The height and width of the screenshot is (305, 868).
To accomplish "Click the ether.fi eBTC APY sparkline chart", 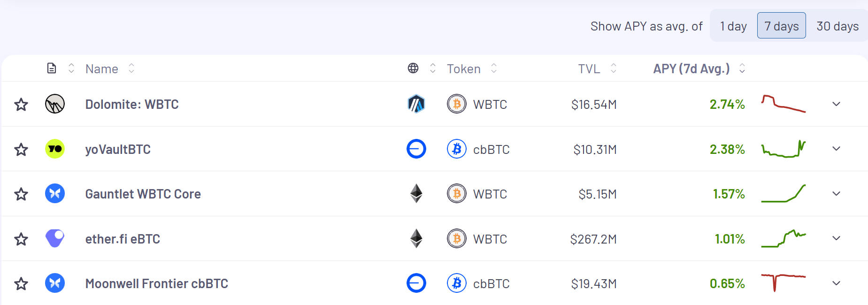I will coord(784,238).
